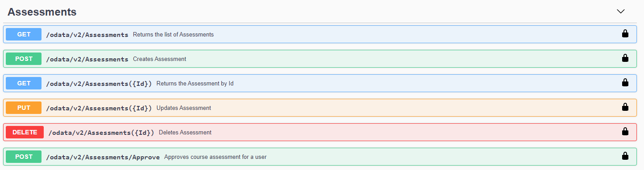Expand POST button for Assessments/Approve
The image size is (644, 170).
tap(24, 157)
